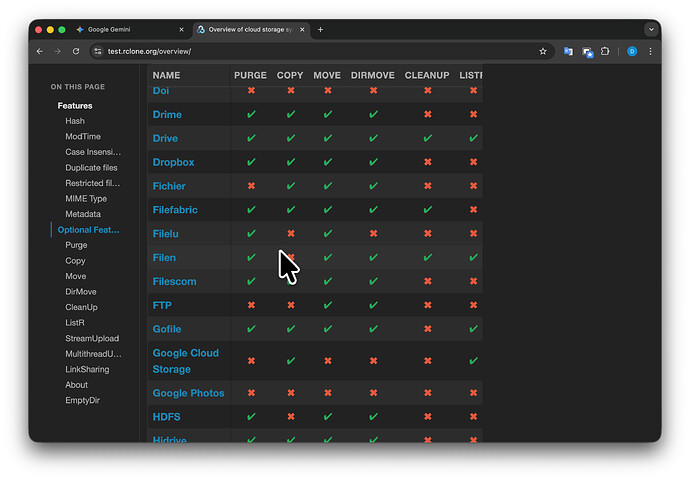Close the Google Gemini tab
This screenshot has width=690, height=479.
pyautogui.click(x=181, y=29)
